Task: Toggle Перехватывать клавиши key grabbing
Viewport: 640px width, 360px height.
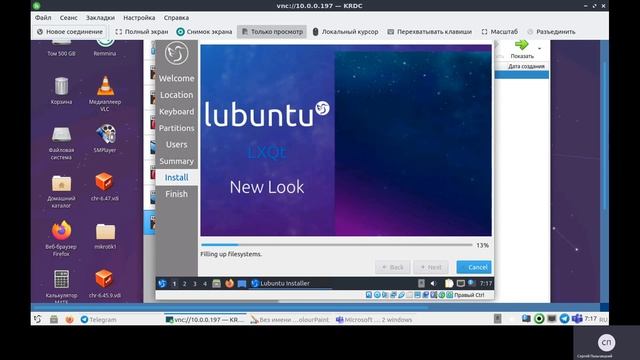Action: coord(429,31)
